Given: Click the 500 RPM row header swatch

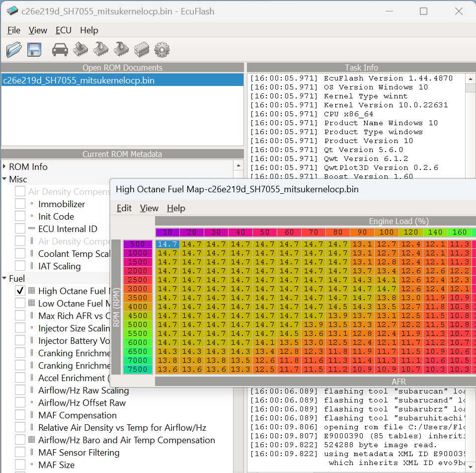Looking at the screenshot, I should coord(138,244).
